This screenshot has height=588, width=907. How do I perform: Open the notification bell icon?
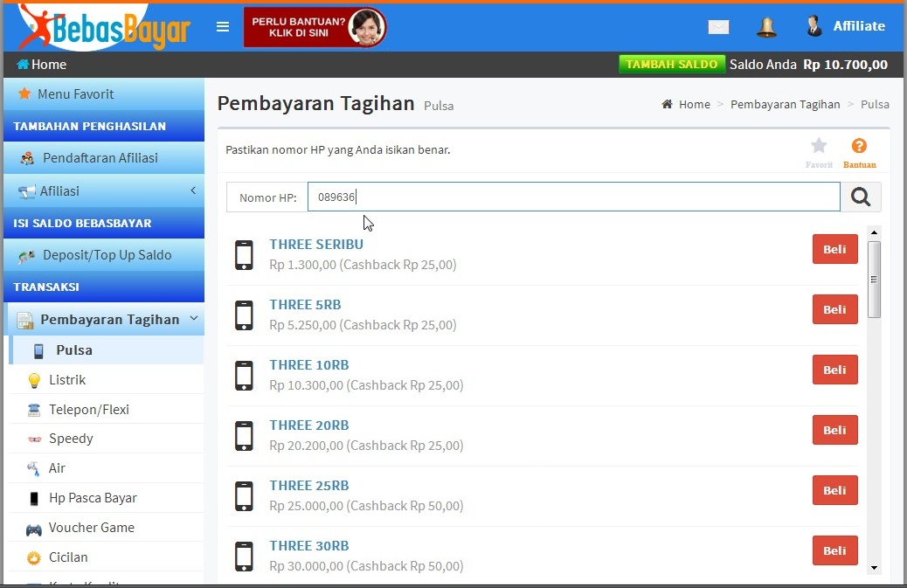[x=766, y=26]
